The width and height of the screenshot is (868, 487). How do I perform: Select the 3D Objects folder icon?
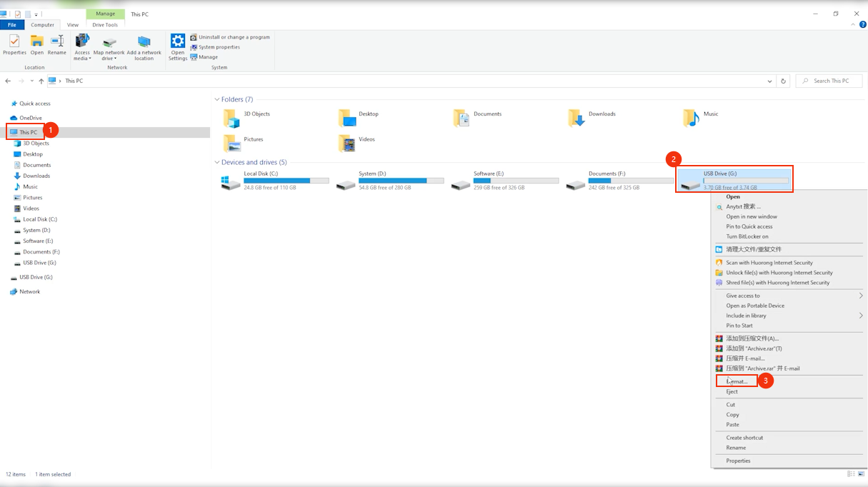pyautogui.click(x=231, y=118)
